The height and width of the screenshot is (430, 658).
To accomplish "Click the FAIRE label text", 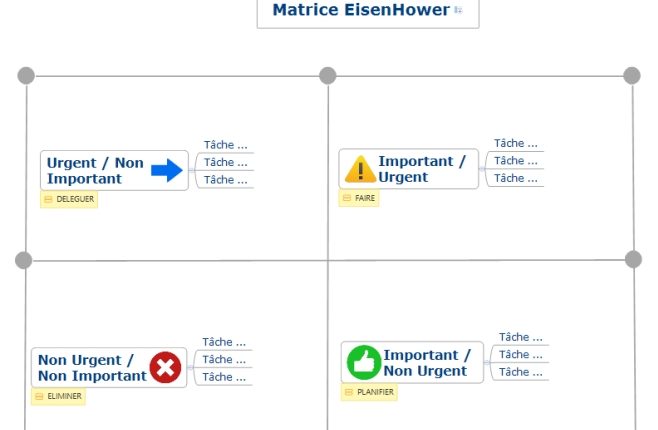I will 365,198.
